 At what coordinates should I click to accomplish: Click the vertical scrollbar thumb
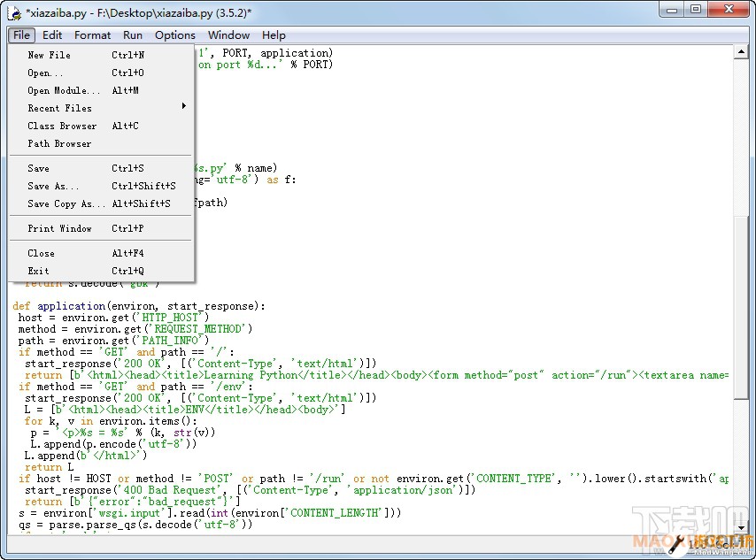(x=741, y=308)
